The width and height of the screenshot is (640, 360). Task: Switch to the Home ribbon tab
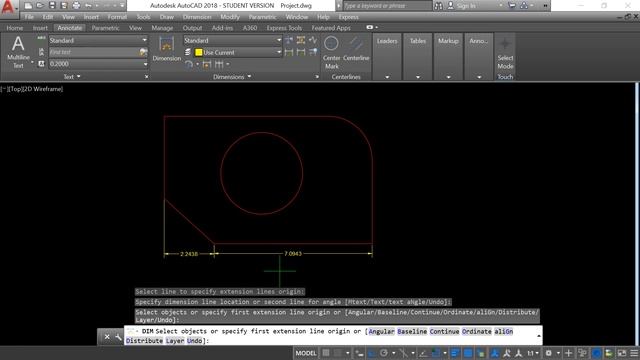tap(15, 28)
